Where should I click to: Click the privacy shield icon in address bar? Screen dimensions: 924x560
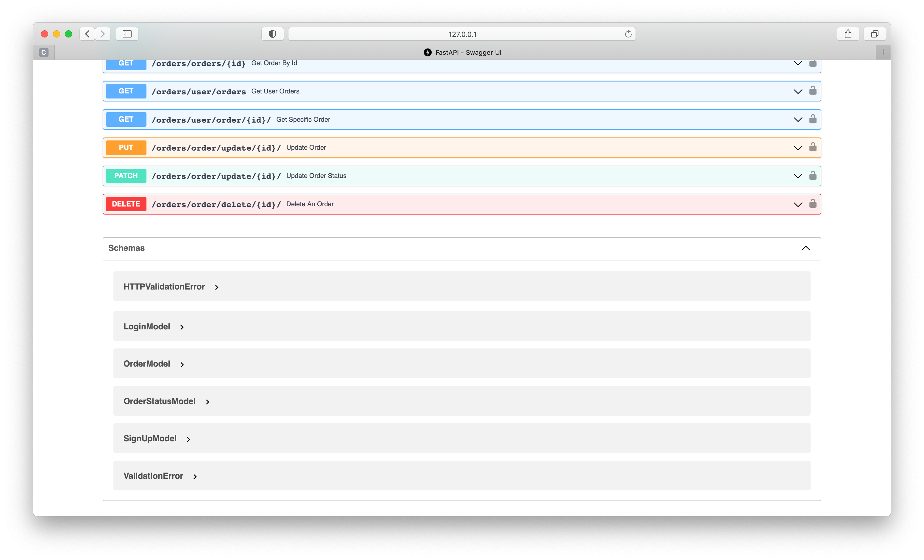(x=272, y=34)
